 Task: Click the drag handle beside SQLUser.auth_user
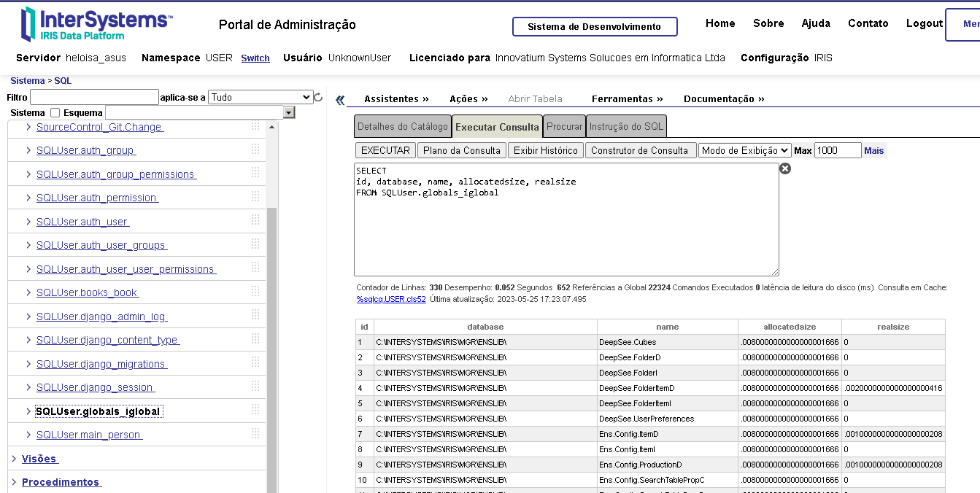coord(255,220)
